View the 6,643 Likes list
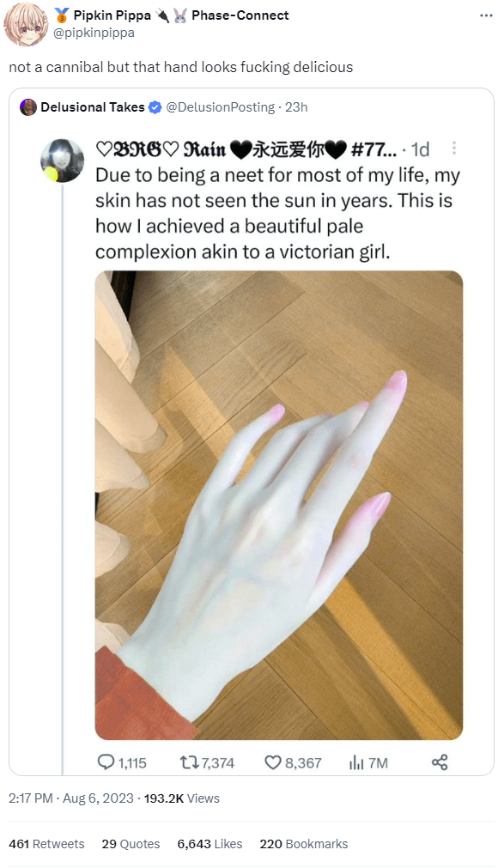 [209, 844]
